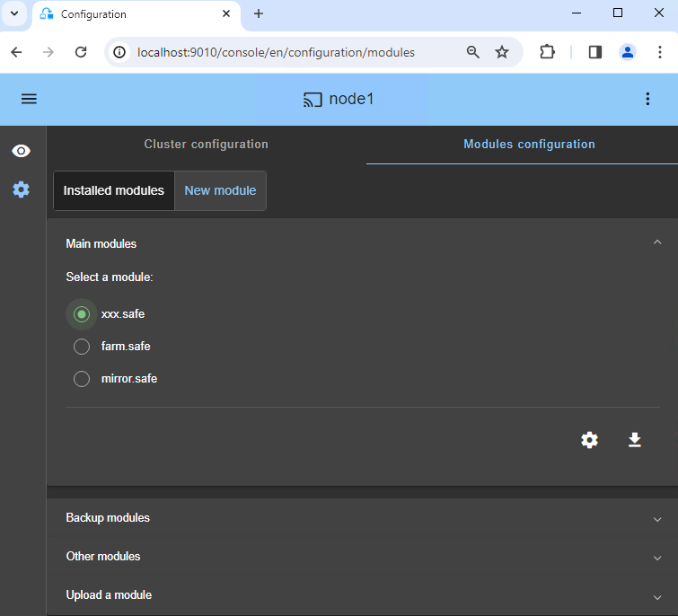Switch to the Modules configuration tab
The height and width of the screenshot is (616, 678).
tap(529, 145)
